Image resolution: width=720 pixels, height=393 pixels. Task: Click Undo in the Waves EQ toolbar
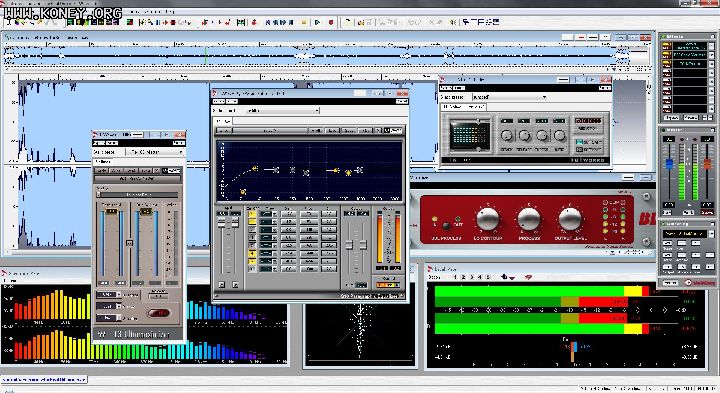pyautogui.click(x=223, y=130)
